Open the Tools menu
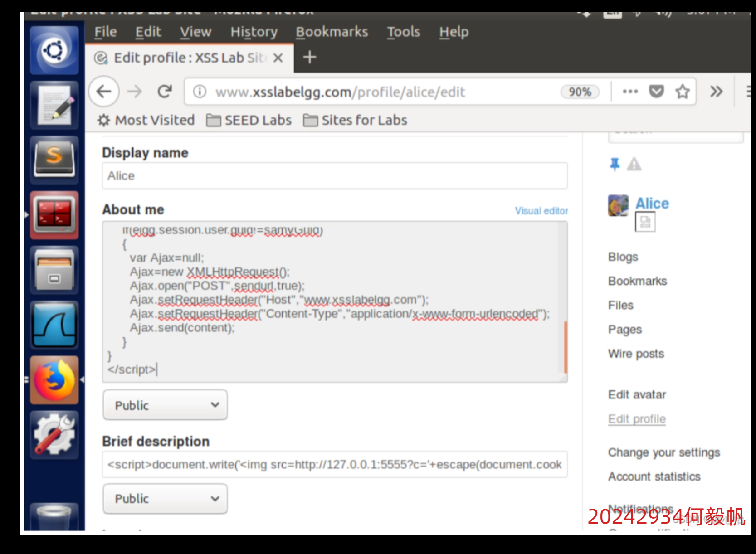This screenshot has width=756, height=554. (x=404, y=32)
